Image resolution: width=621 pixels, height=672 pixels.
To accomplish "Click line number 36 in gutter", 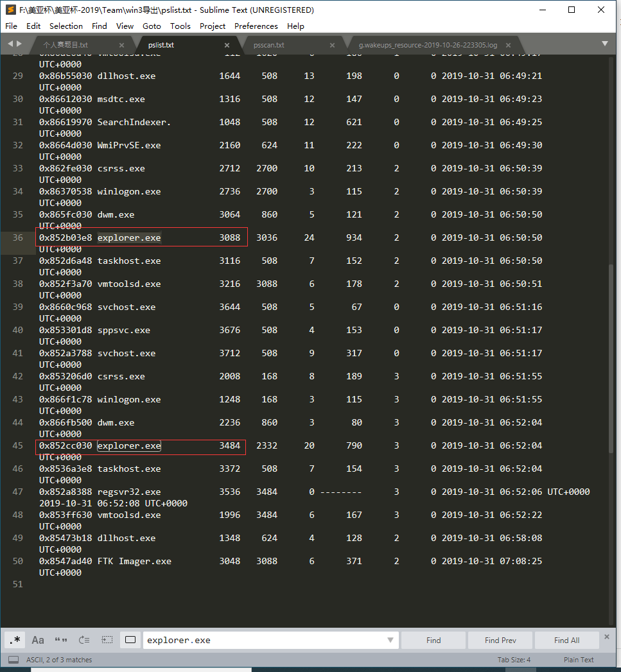I will 17,237.
